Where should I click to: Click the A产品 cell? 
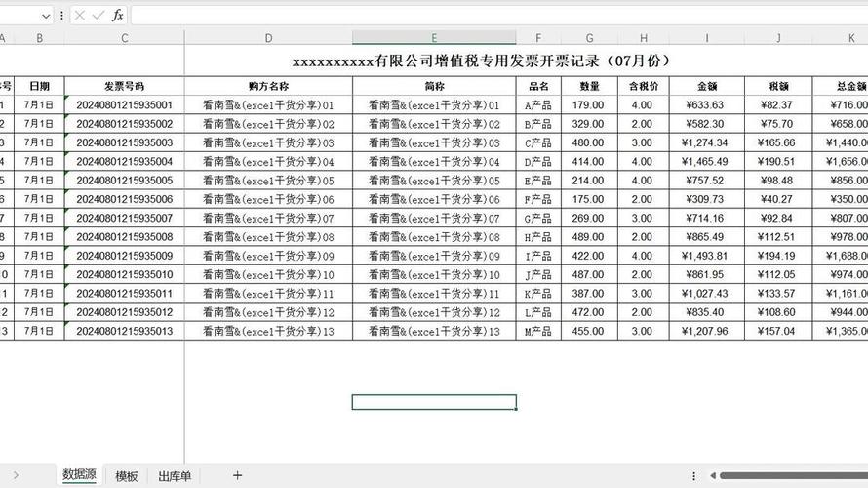tap(538, 104)
